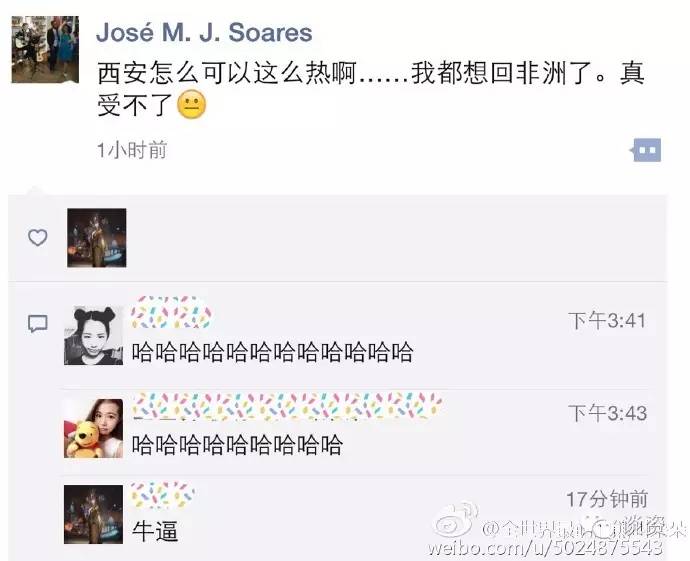View José M. J. Soares avatar photo
The height and width of the screenshot is (561, 690).
tap(45, 49)
